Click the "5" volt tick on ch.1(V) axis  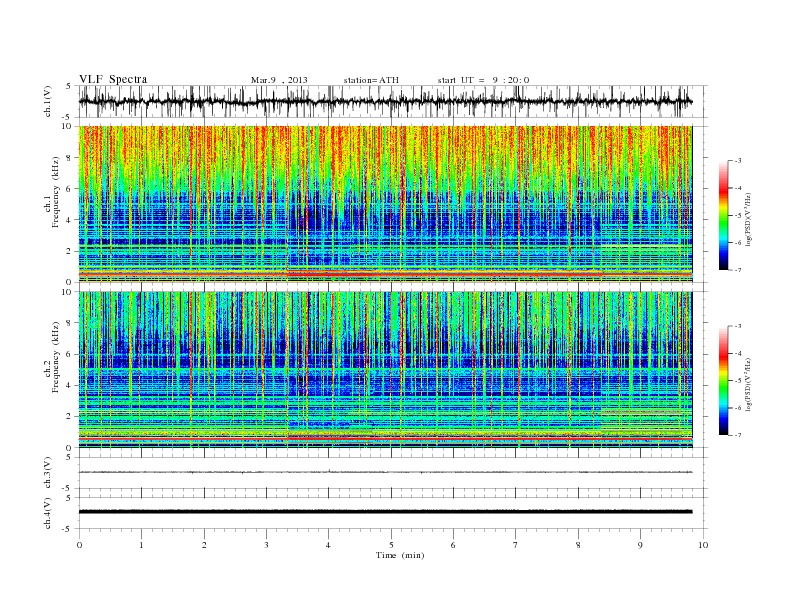point(69,86)
